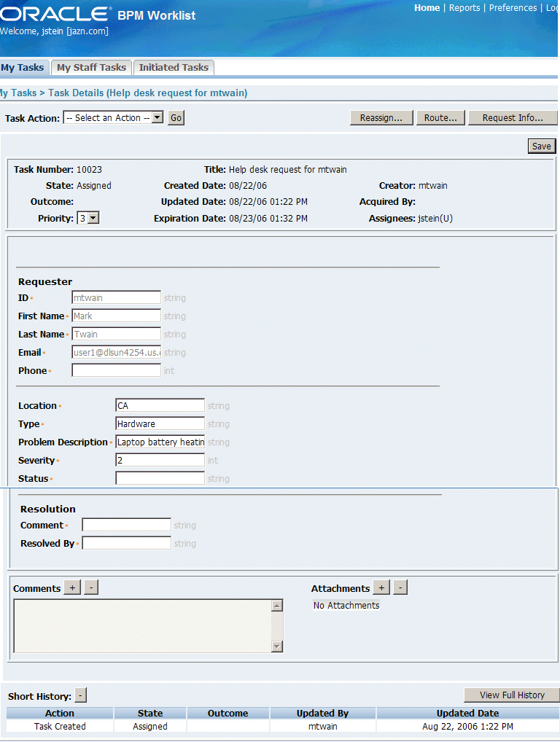This screenshot has height=742, width=560.
Task: Click the Assigned cell in history table
Action: click(150, 726)
